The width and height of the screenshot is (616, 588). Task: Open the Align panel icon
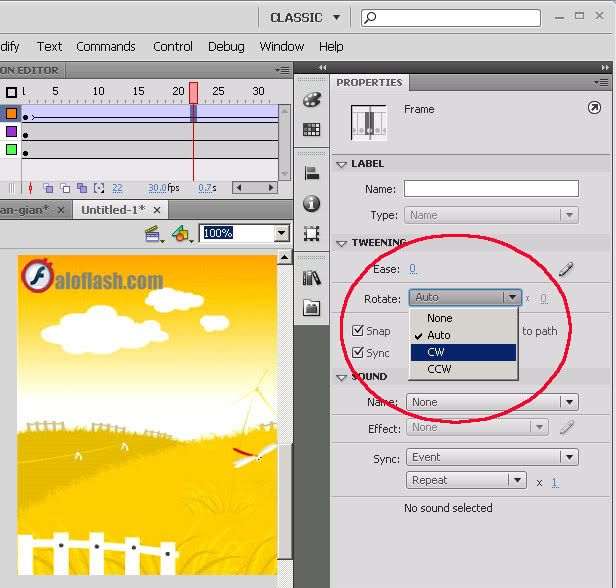[x=311, y=173]
